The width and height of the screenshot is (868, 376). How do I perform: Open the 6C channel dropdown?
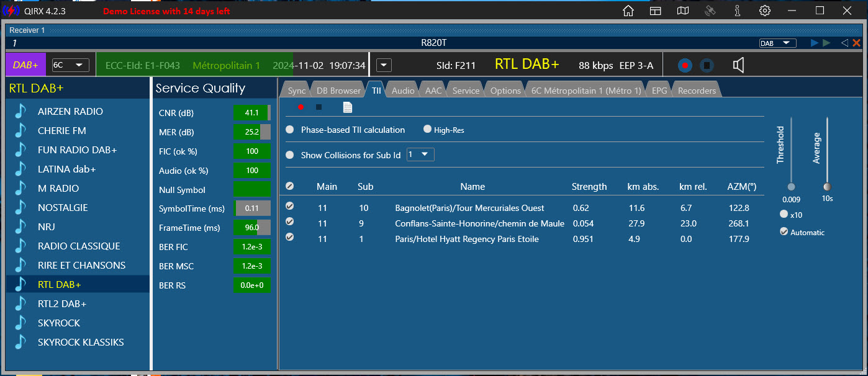(70, 65)
